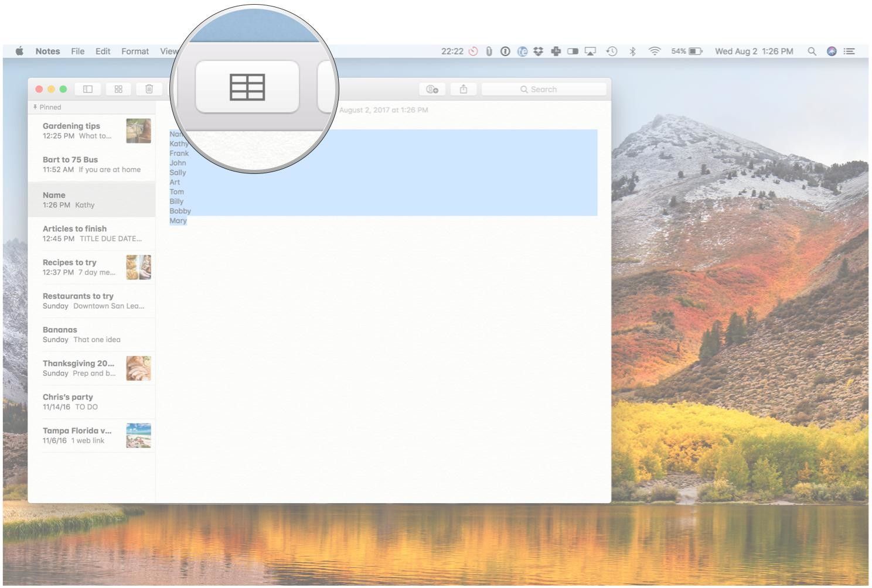Open the Wi-Fi status menu
This screenshot has width=872, height=588.
(x=655, y=52)
